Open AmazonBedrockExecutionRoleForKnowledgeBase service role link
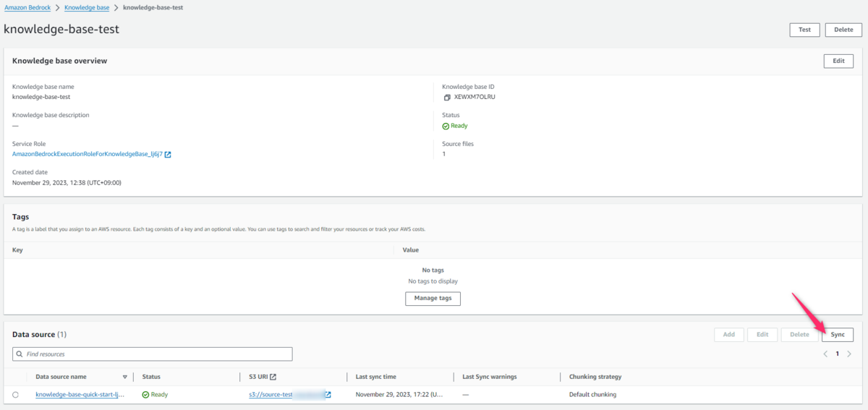Image resolution: width=868 pixels, height=410 pixels. (88, 154)
